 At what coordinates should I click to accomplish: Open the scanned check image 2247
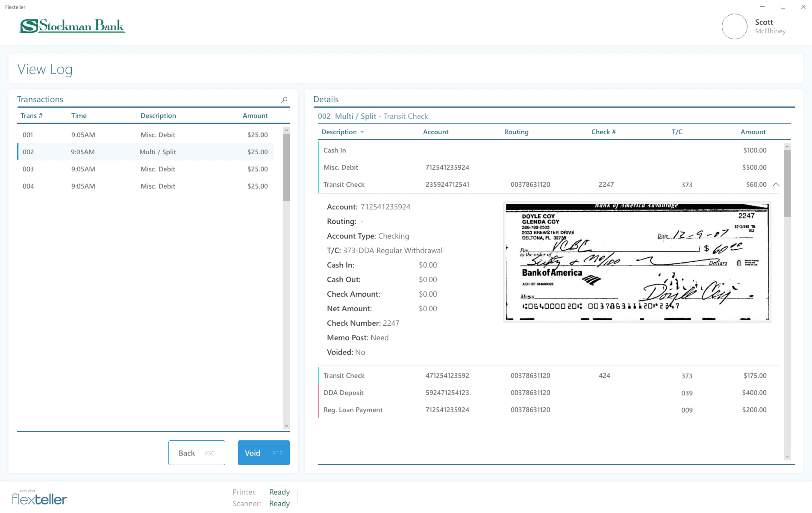click(x=637, y=262)
